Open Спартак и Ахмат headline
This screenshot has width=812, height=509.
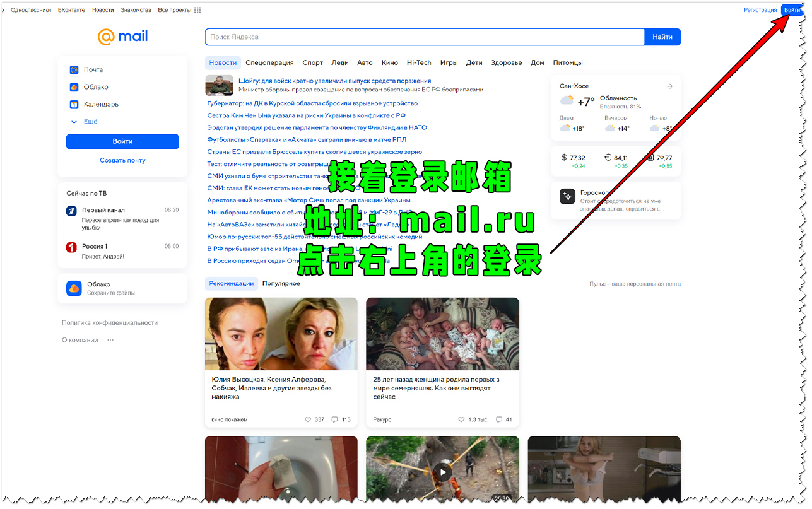pyautogui.click(x=307, y=139)
